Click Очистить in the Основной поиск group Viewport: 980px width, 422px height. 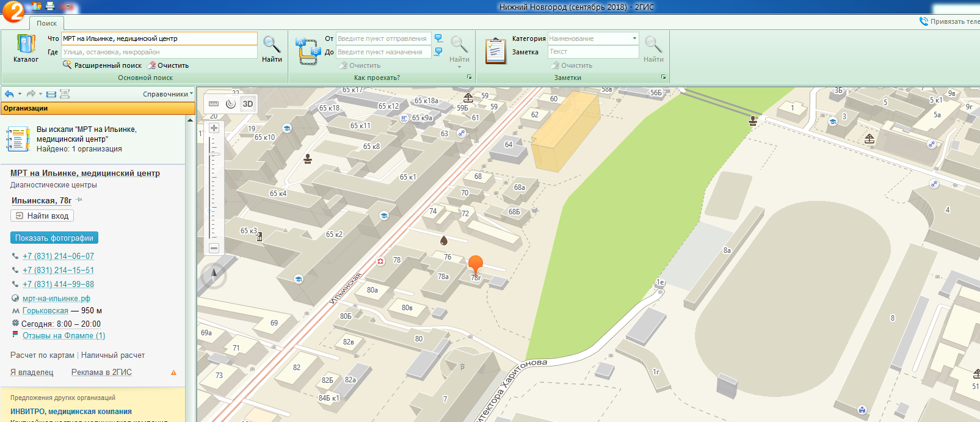[x=169, y=65]
